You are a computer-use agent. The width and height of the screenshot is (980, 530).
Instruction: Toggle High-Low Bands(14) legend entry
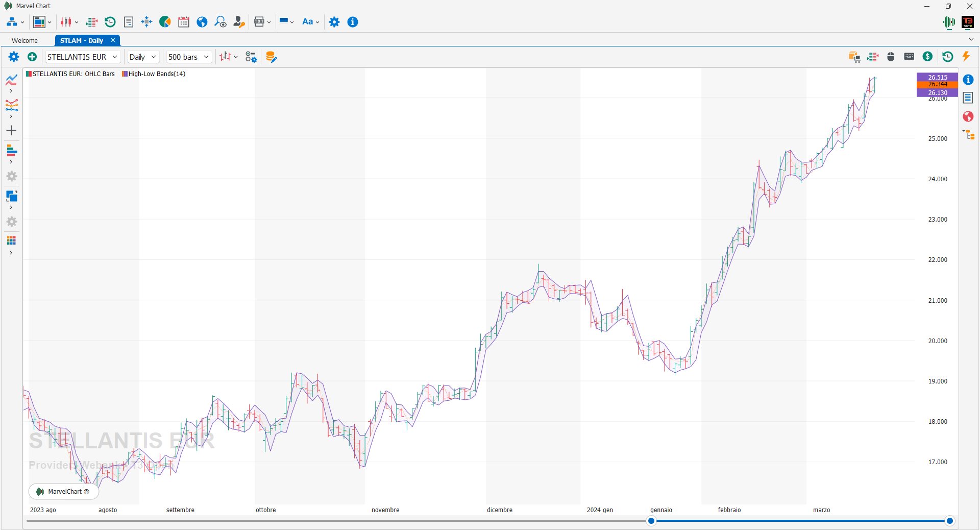pyautogui.click(x=154, y=74)
